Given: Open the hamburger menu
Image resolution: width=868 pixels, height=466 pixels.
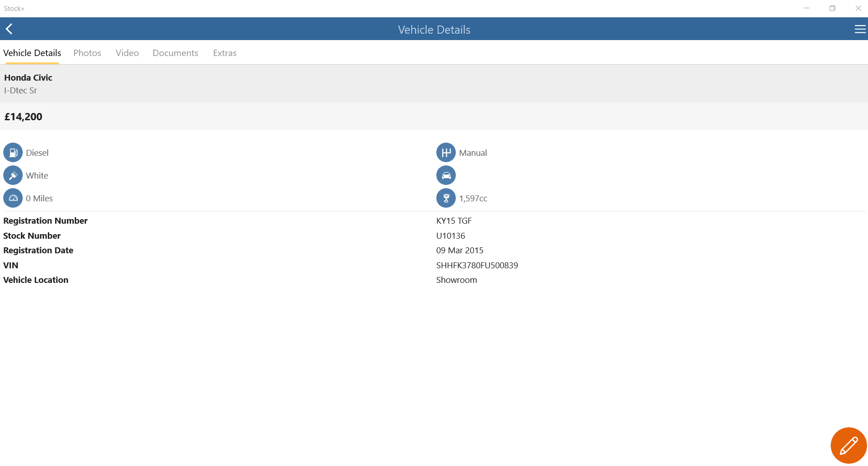Looking at the screenshot, I should coord(860,29).
